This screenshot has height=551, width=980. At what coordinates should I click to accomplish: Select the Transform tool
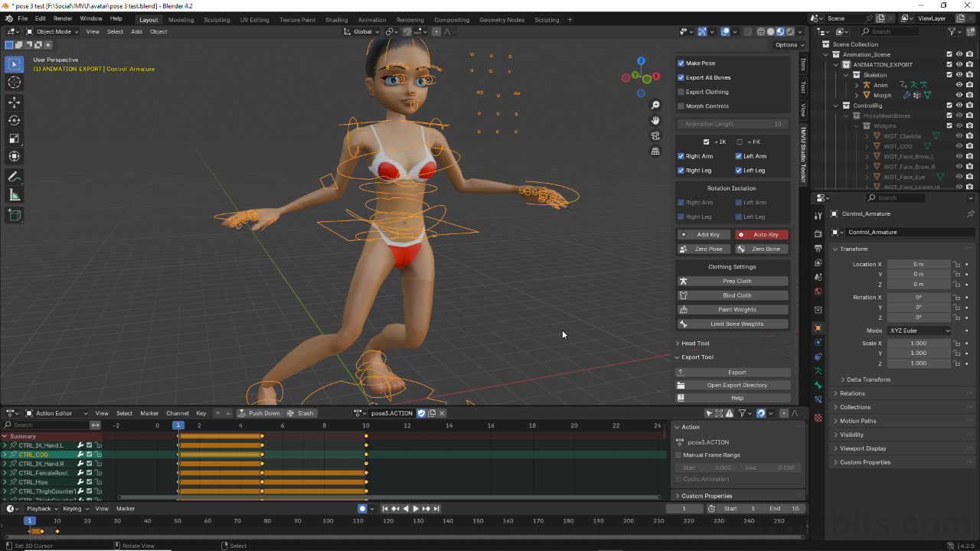(x=15, y=157)
